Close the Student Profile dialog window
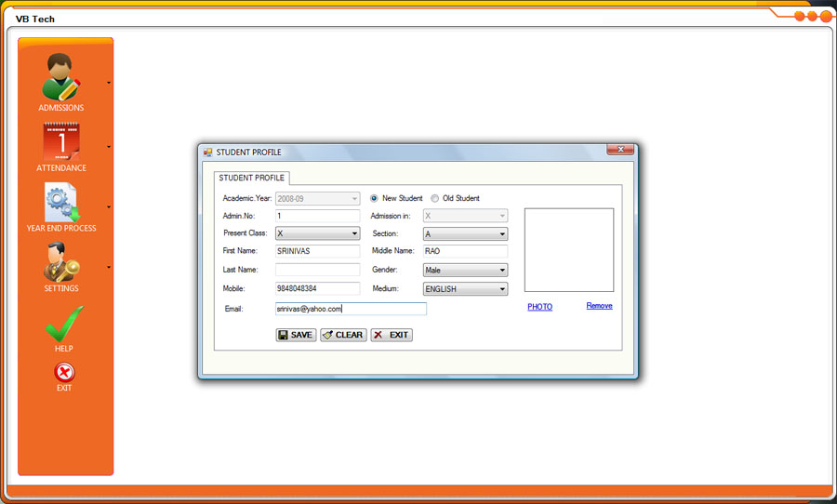837x504 pixels. [620, 150]
